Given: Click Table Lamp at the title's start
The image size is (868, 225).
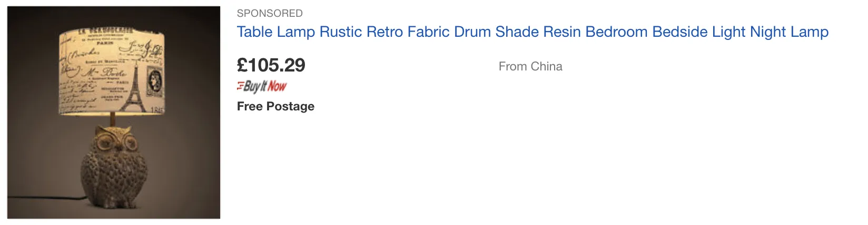Looking at the screenshot, I should tap(275, 32).
